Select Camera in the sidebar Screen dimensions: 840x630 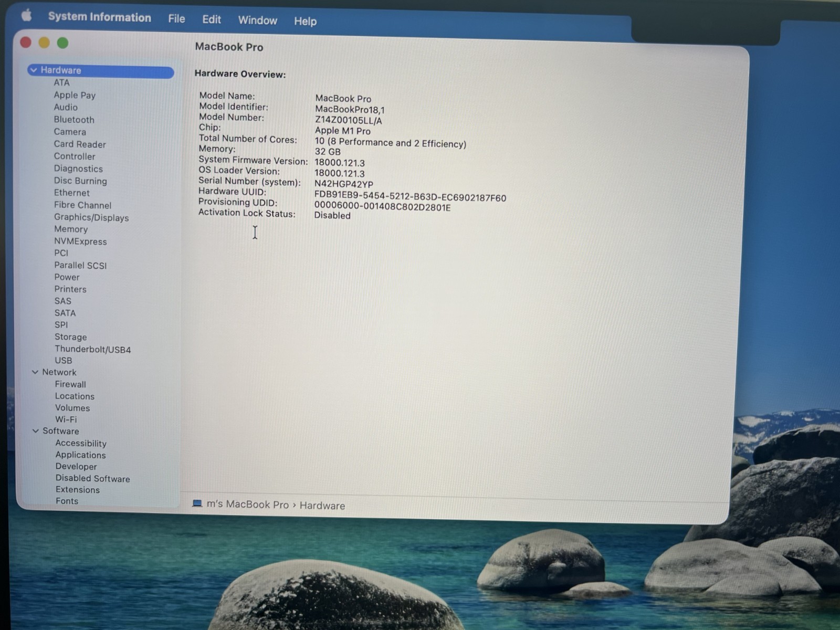[70, 132]
